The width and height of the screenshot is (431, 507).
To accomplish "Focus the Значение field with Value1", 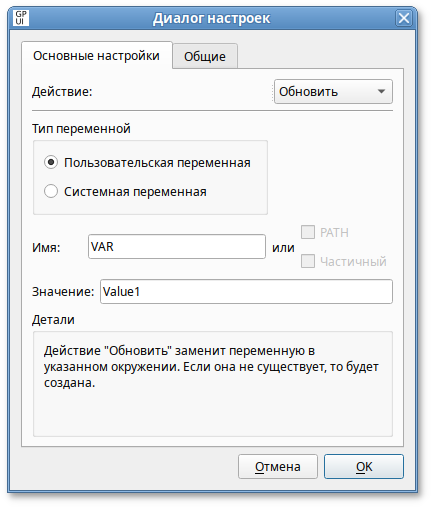I will tap(246, 292).
